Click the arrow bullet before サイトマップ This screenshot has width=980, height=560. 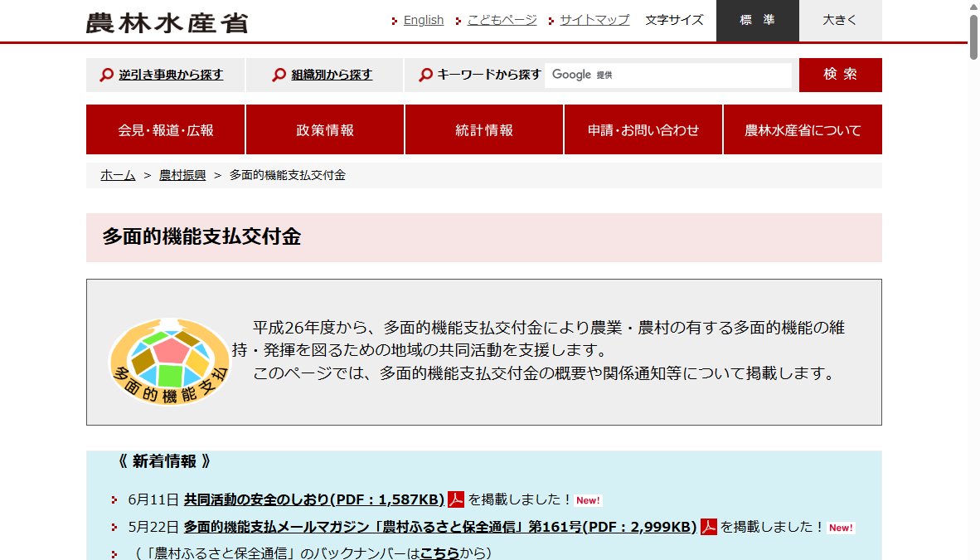551,22
